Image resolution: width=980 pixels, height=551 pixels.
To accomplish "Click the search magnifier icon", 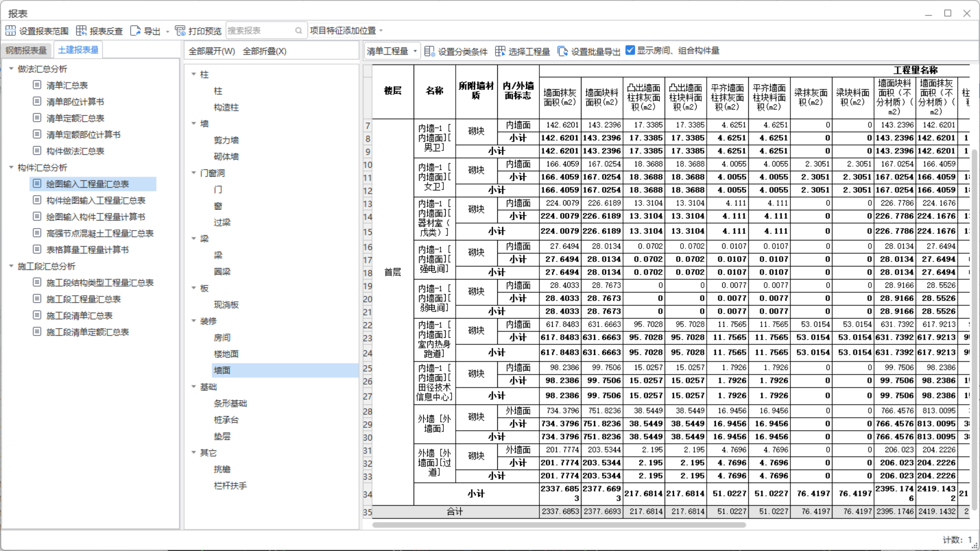I will click(x=298, y=31).
